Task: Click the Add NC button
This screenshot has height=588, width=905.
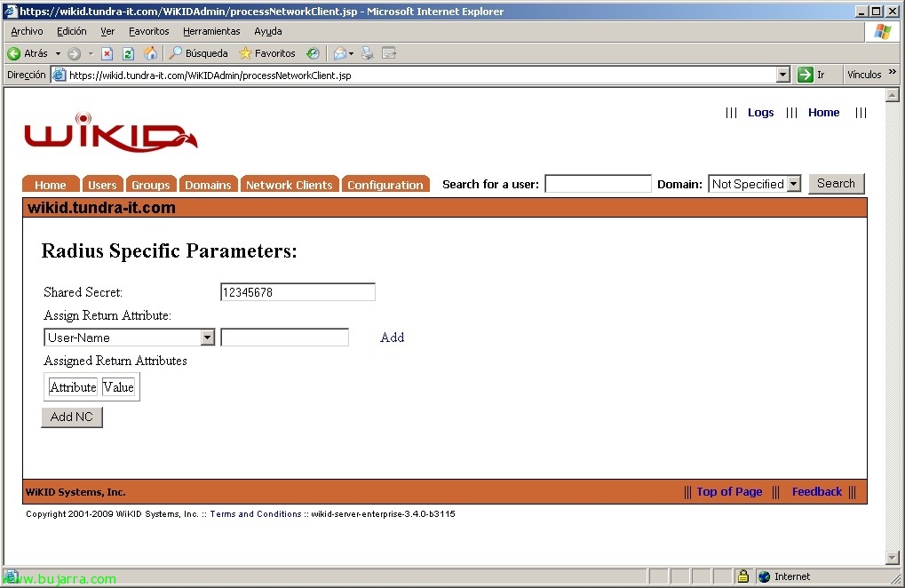Action: pos(72,417)
